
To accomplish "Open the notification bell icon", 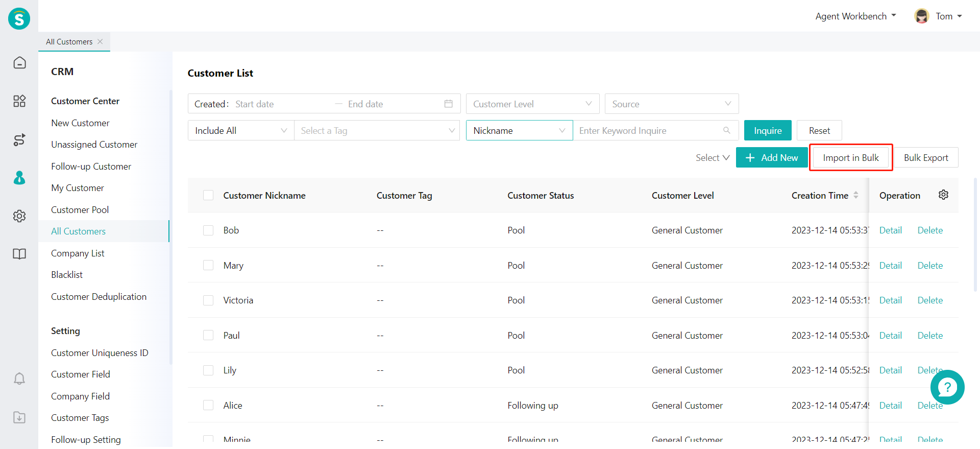I will click(x=19, y=379).
